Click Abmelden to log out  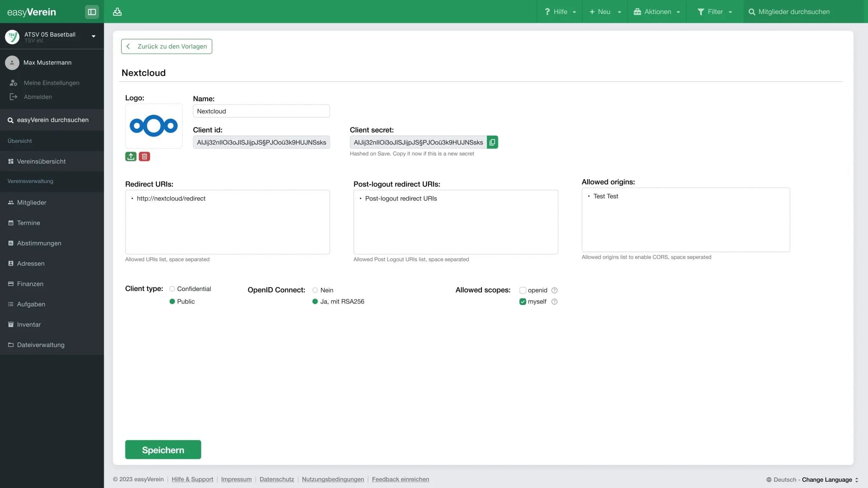coord(38,97)
